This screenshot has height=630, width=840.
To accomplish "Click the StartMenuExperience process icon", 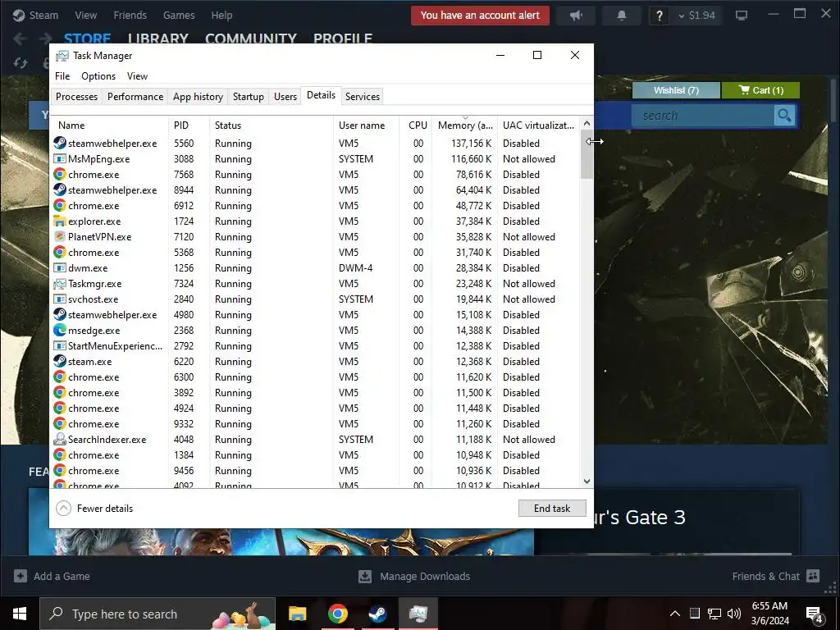I will tap(59, 345).
